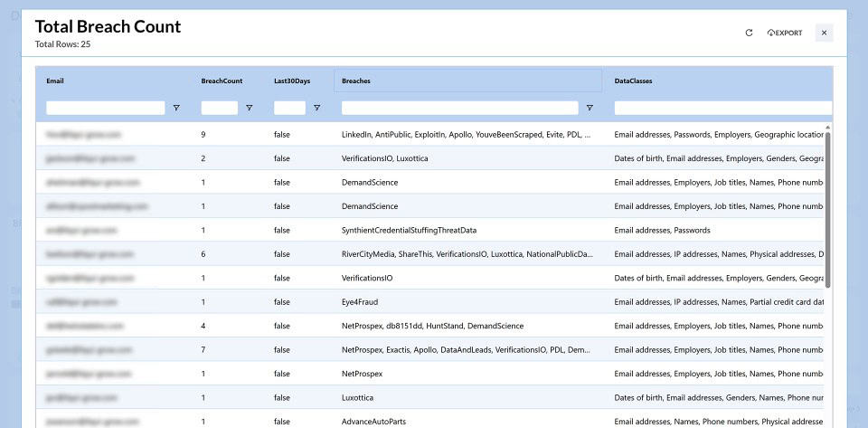Select the breach count cell showing 9
The height and width of the screenshot is (428, 868).
point(203,135)
